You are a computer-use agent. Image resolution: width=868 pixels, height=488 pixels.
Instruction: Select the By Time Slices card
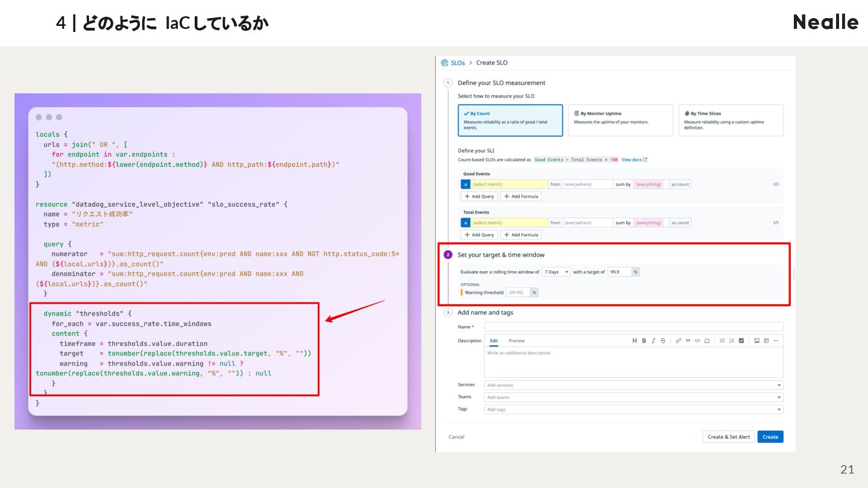[731, 120]
